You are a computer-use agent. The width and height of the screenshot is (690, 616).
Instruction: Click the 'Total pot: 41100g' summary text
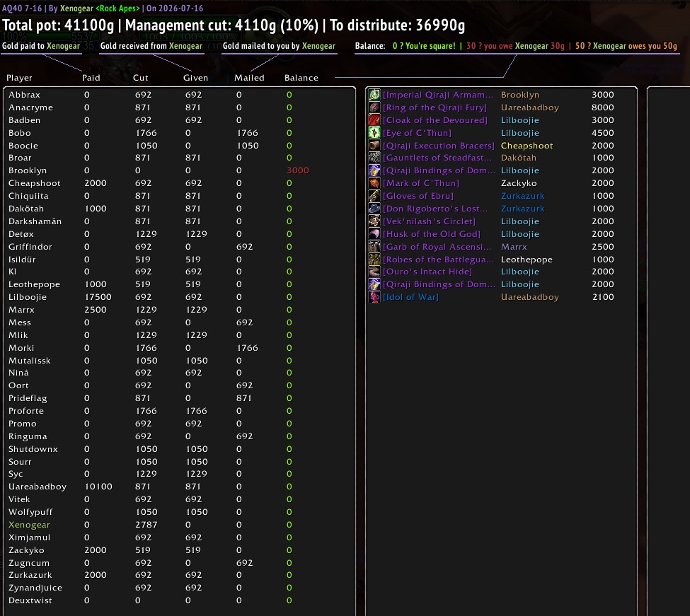[x=58, y=25]
